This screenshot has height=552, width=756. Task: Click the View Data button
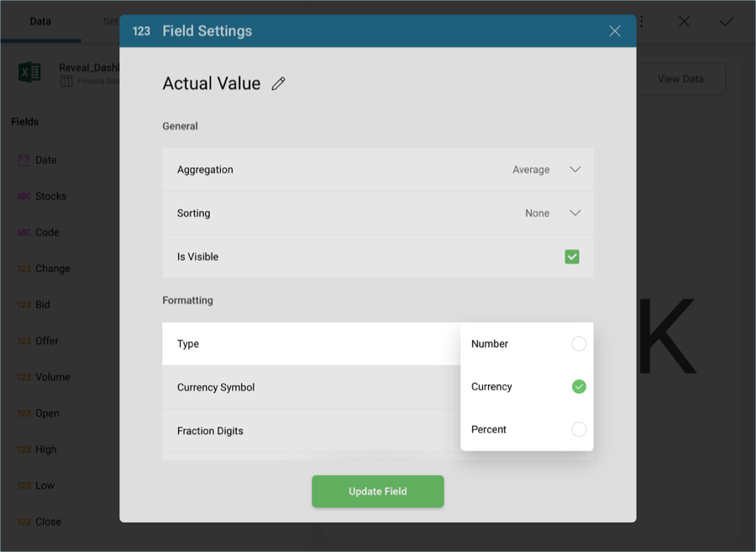pyautogui.click(x=680, y=79)
